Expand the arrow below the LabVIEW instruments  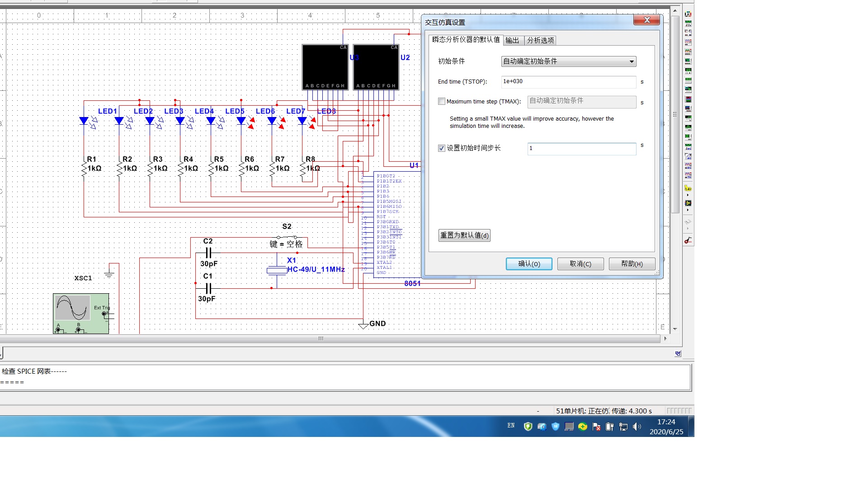[x=688, y=210]
